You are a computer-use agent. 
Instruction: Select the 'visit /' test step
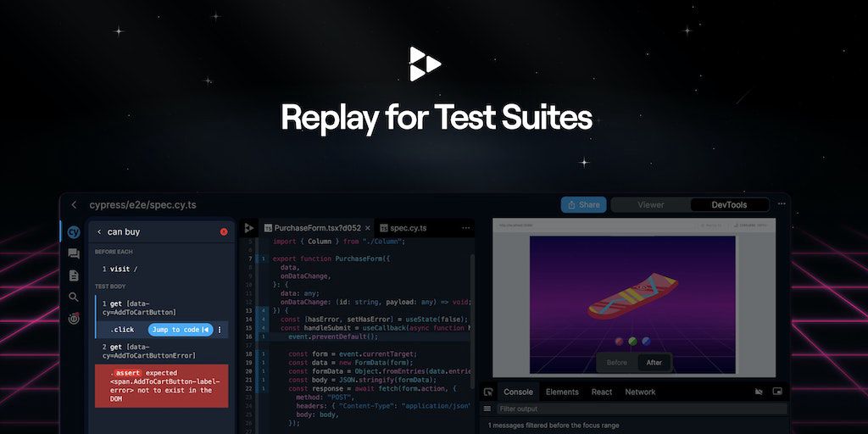162,269
